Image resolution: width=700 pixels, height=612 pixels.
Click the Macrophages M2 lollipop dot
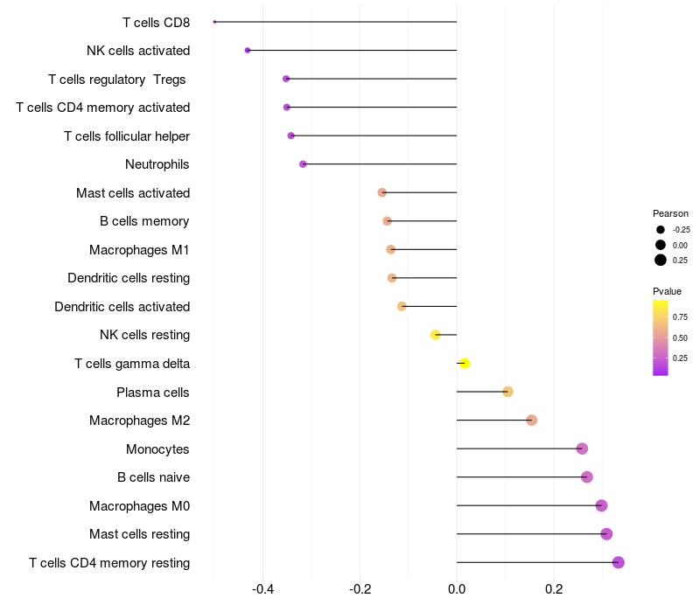coord(531,421)
